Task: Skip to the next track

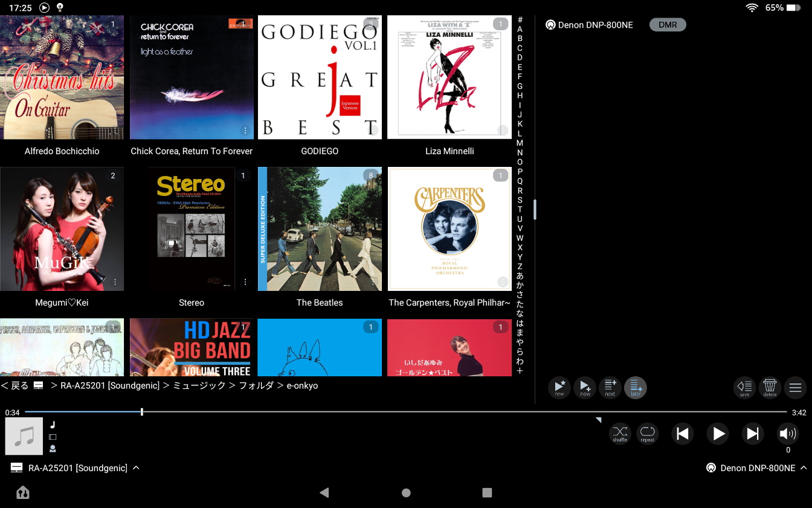Action: coord(753,434)
